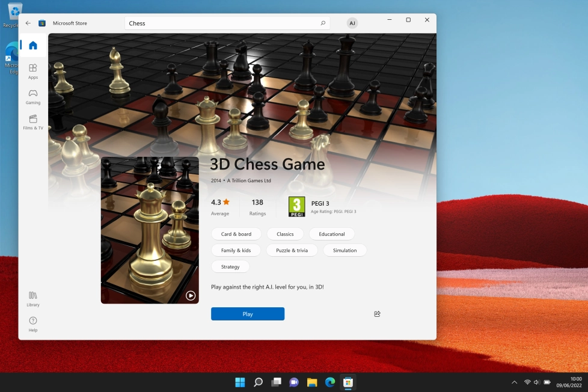Open taskbar Search

(258, 382)
